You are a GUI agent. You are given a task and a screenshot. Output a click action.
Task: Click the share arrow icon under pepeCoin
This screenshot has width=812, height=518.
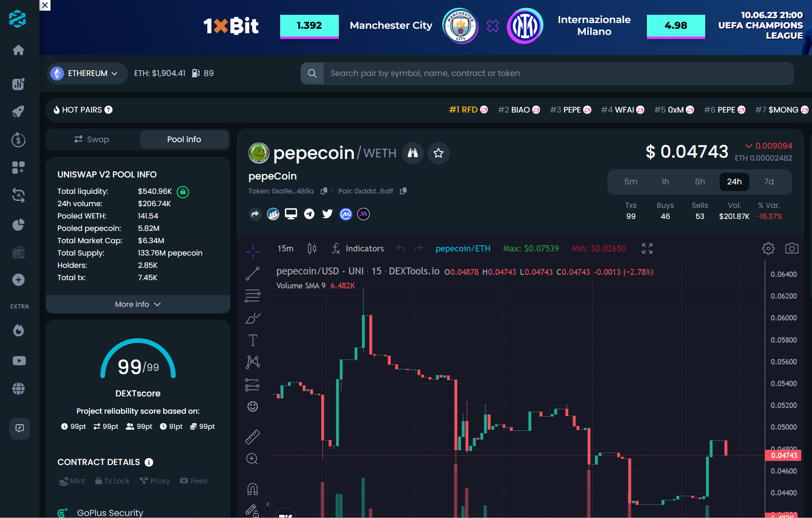tap(255, 214)
